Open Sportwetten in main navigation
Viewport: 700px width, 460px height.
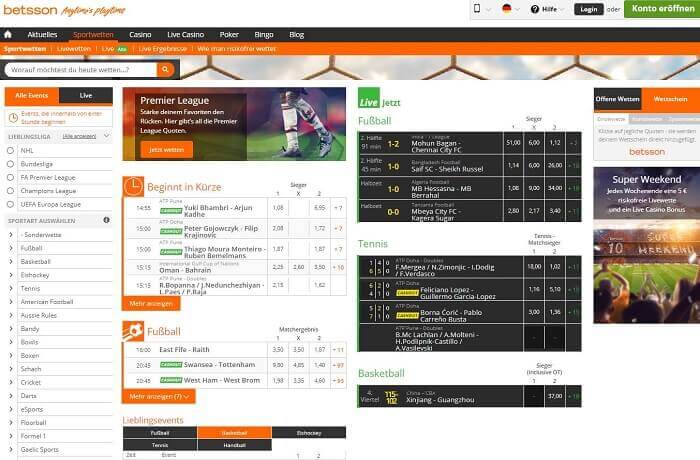coord(93,34)
